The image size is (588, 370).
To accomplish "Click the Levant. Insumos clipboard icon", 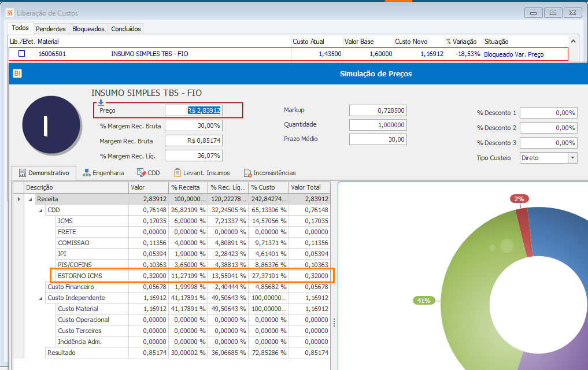I will [177, 173].
